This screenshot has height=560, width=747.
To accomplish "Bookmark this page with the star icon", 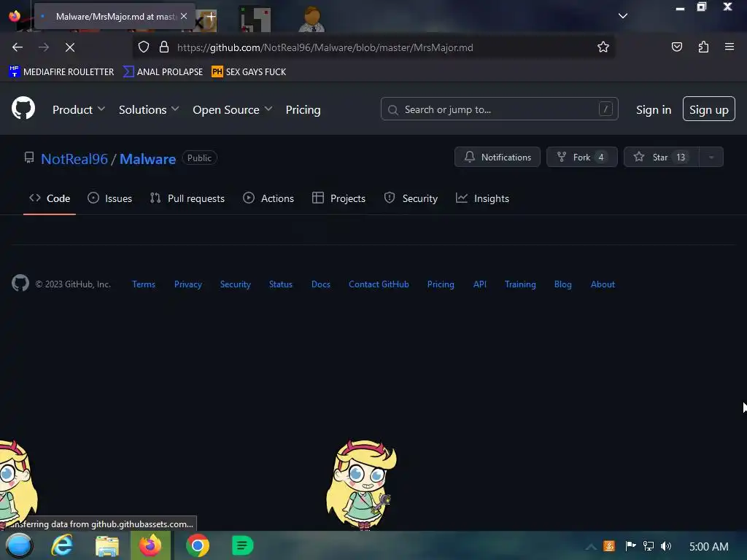I will [603, 47].
